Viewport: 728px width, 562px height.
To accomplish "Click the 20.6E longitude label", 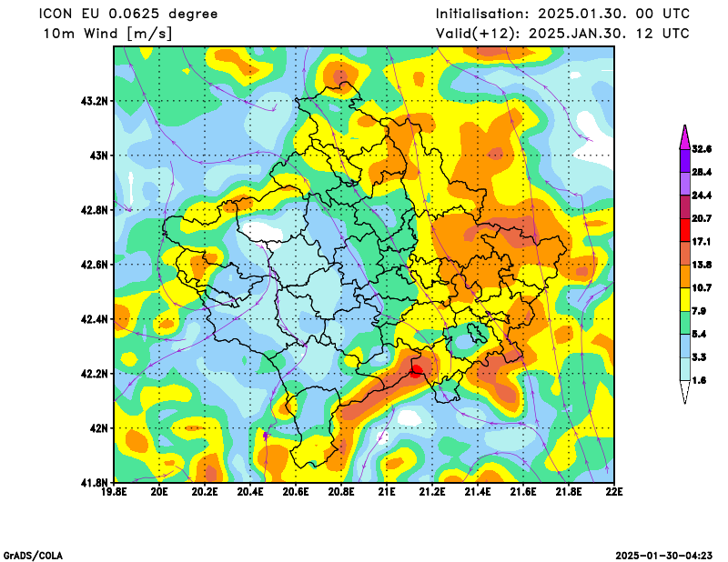I will click(297, 491).
